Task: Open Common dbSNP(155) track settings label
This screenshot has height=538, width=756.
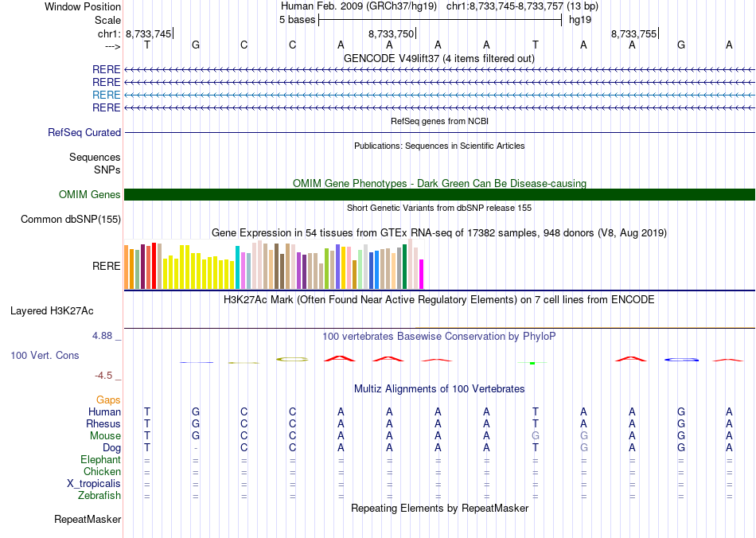Action: coord(71,220)
